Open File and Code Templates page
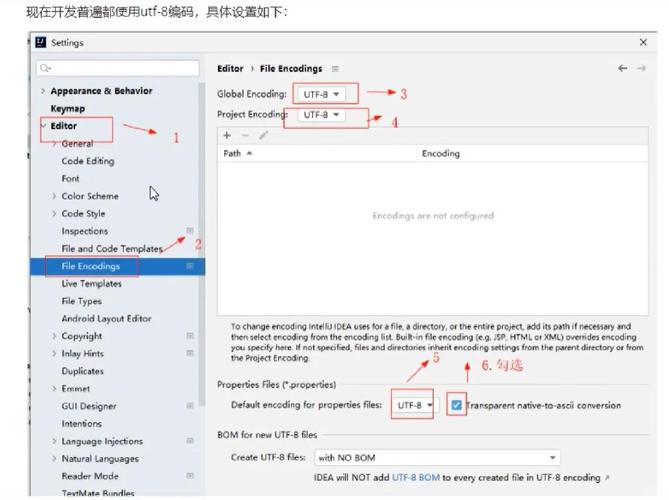 (x=112, y=248)
